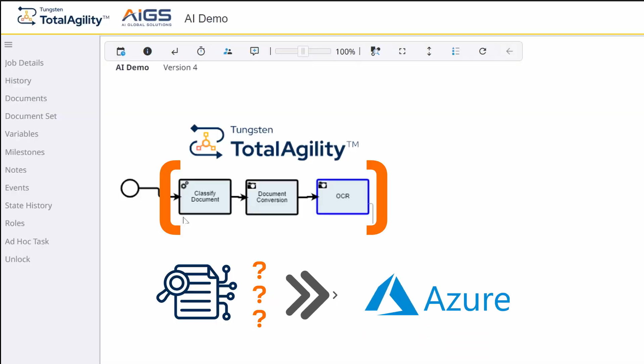Viewport: 644px width, 364px height.
Task: Open the Variables section
Action: point(21,134)
